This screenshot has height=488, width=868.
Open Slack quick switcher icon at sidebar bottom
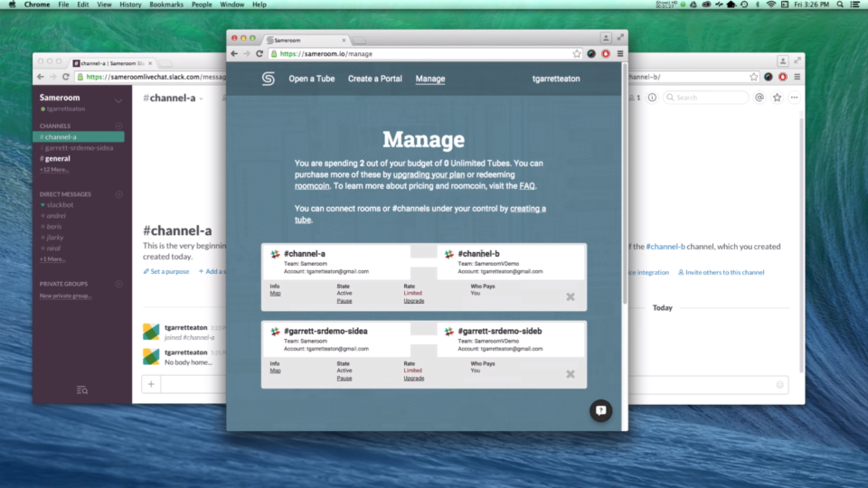82,390
